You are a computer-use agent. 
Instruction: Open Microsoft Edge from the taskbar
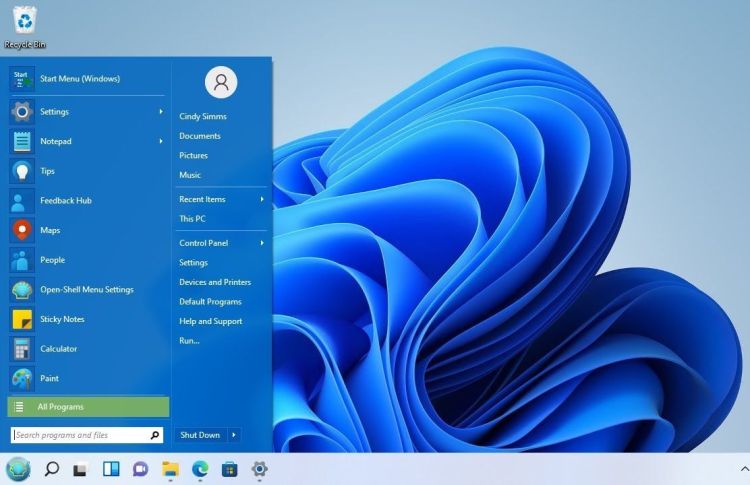tap(200, 468)
